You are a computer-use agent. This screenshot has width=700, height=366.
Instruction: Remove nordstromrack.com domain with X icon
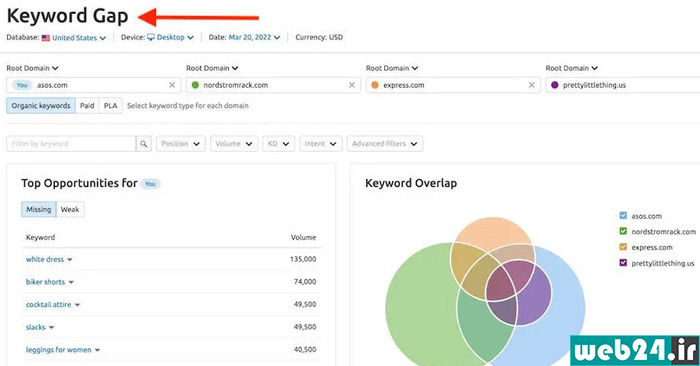(x=352, y=85)
